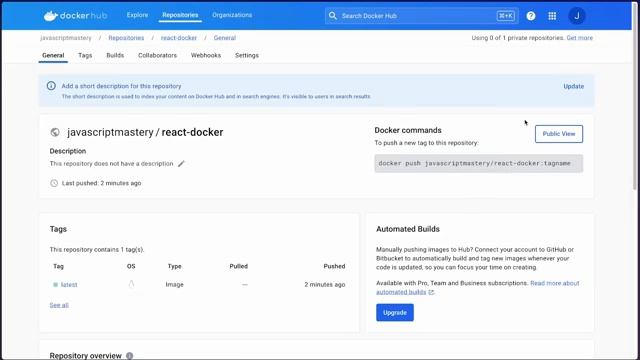
Task: Open the user avatar J menu
Action: (577, 16)
